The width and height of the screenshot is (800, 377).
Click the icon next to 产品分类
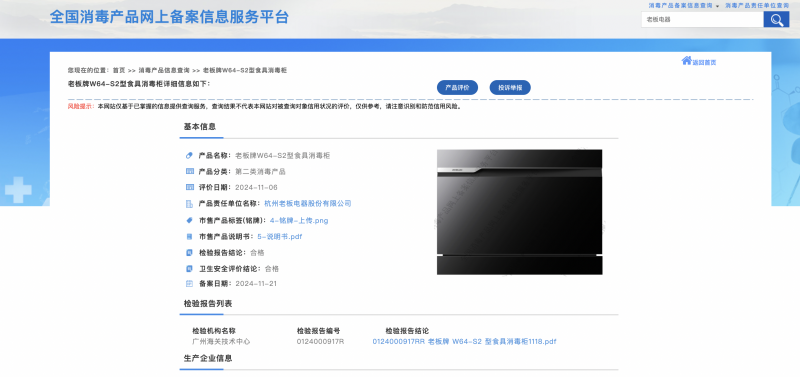pyautogui.click(x=189, y=171)
